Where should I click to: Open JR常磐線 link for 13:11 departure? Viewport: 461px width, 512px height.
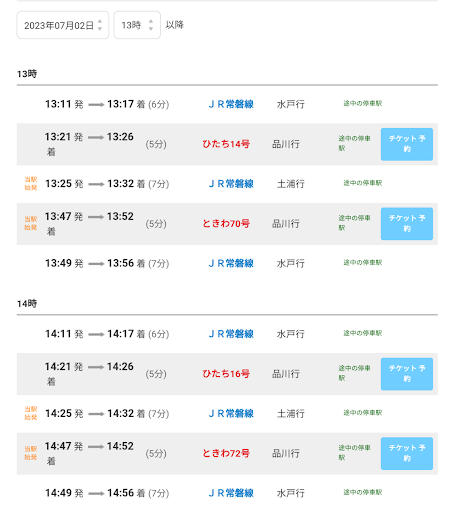click(231, 104)
